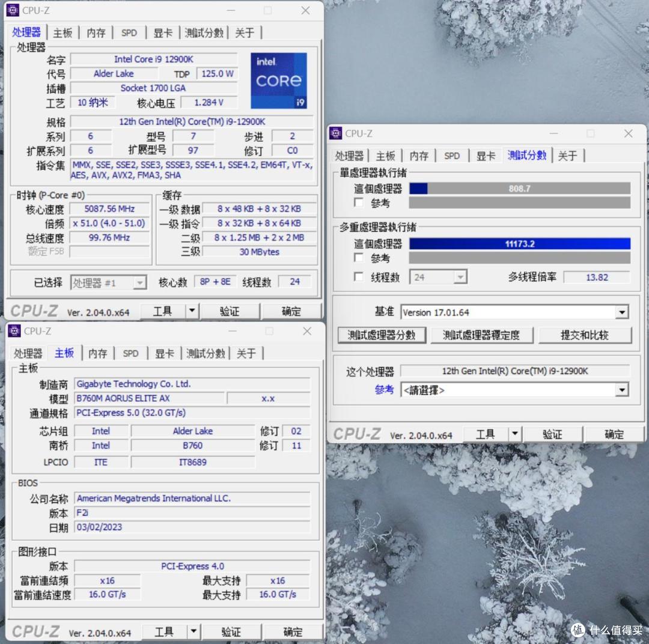Click the CPU-Z app icon in benchmark window title bar
649x644 pixels.
click(x=336, y=133)
